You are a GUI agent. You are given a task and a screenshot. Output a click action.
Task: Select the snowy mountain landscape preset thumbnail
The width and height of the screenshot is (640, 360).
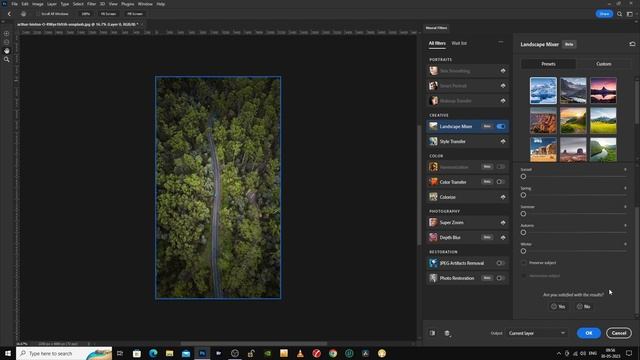[543, 91]
